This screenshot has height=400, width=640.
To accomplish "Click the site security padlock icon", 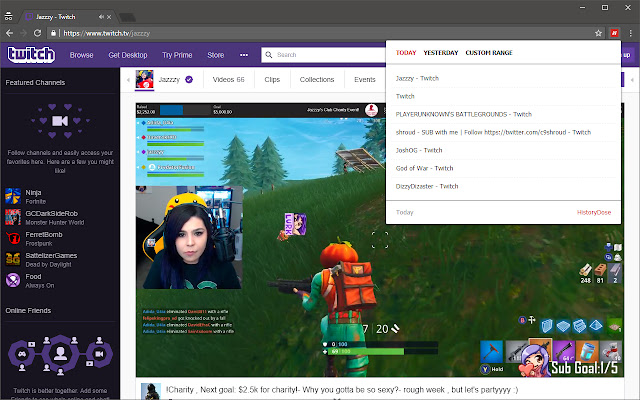I will tap(53, 33).
